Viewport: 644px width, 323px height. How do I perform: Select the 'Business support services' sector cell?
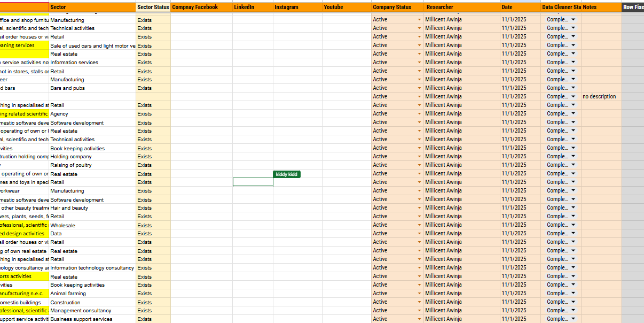tap(92, 319)
